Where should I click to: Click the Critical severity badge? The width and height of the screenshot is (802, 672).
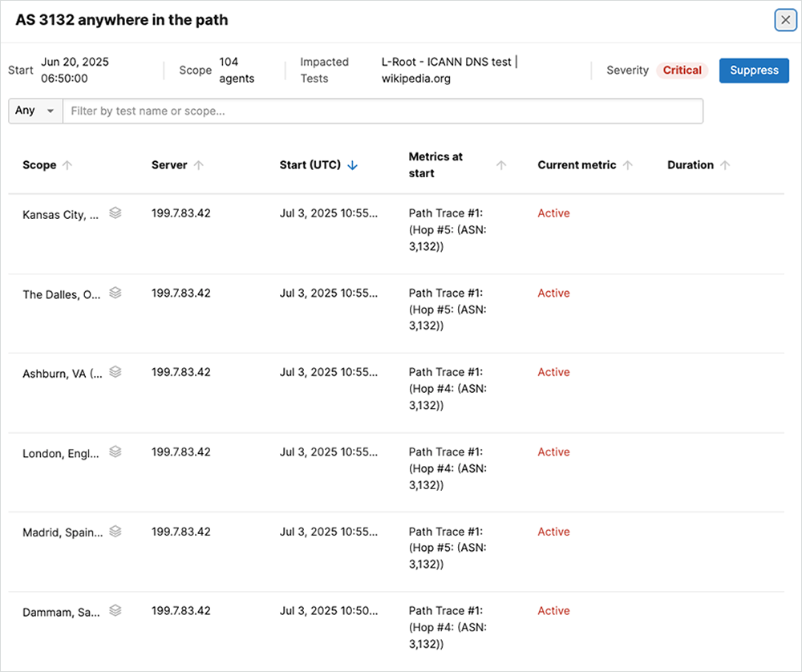[682, 71]
